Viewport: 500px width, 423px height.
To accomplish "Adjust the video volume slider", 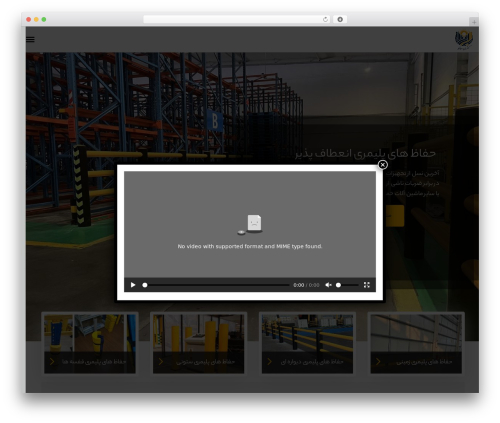I will point(347,285).
